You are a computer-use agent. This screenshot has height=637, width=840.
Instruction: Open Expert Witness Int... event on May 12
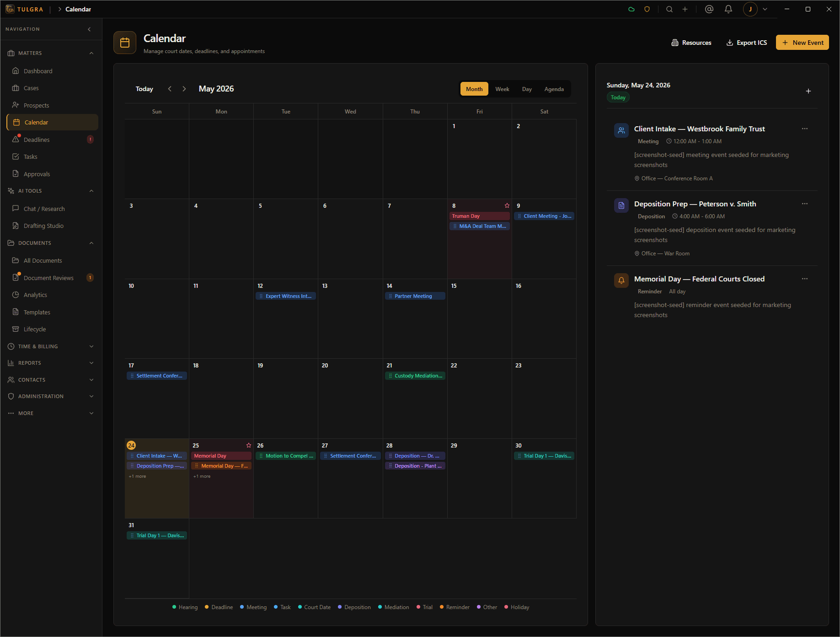click(286, 296)
